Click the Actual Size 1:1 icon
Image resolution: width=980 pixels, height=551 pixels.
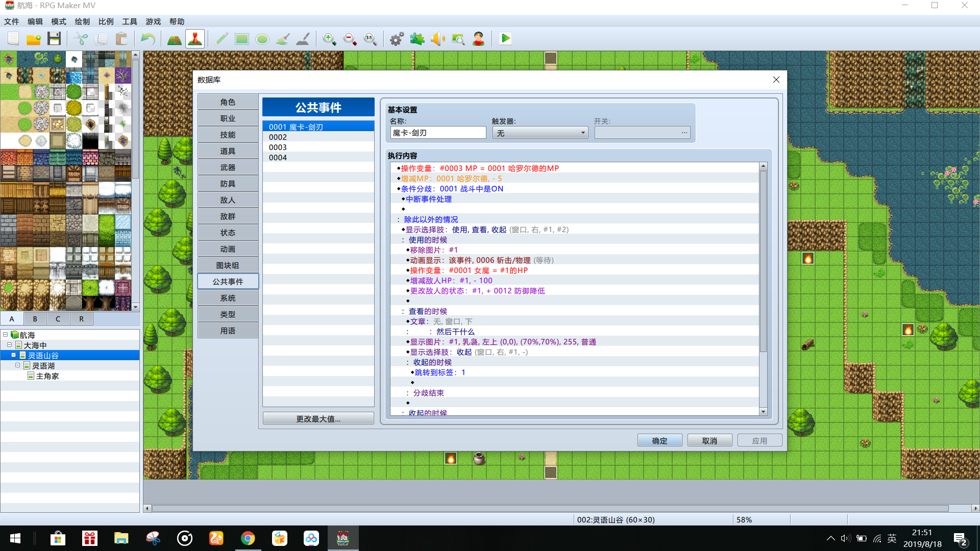371,39
